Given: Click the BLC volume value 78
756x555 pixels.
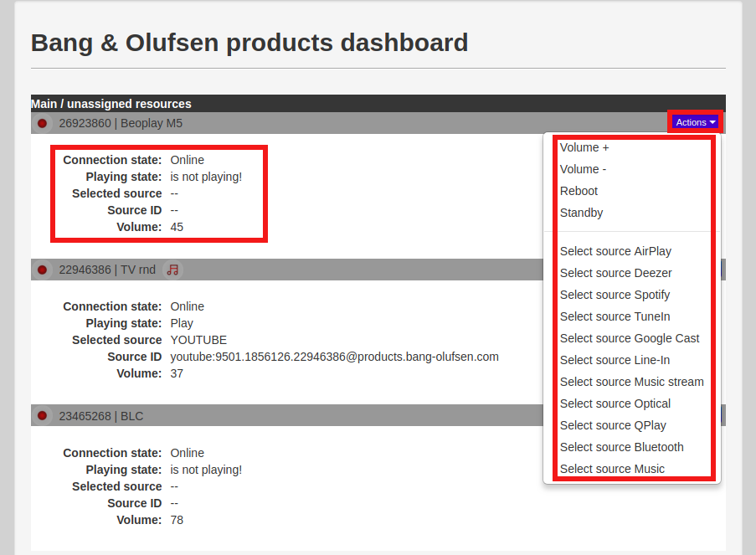Looking at the screenshot, I should (x=177, y=521).
